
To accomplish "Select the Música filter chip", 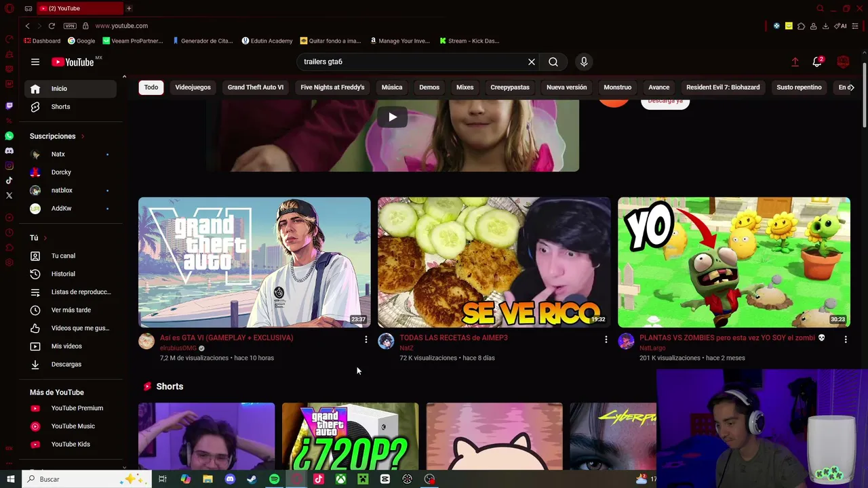I will coord(392,87).
